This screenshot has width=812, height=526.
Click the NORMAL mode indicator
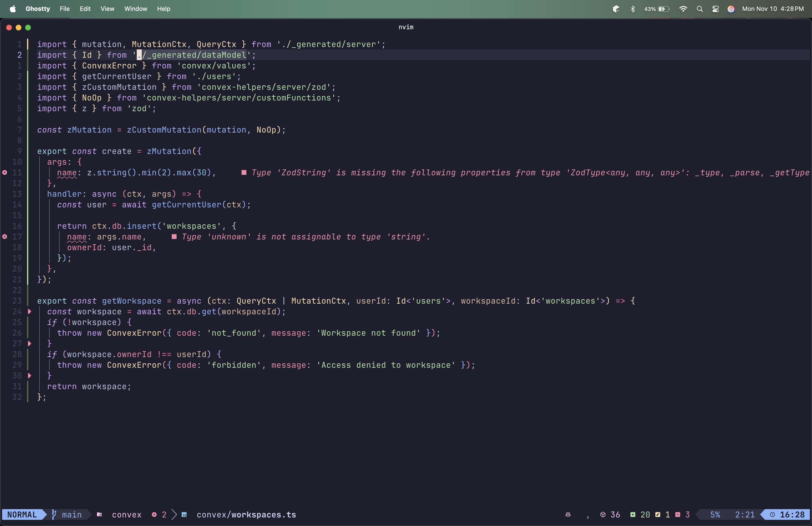[22, 514]
